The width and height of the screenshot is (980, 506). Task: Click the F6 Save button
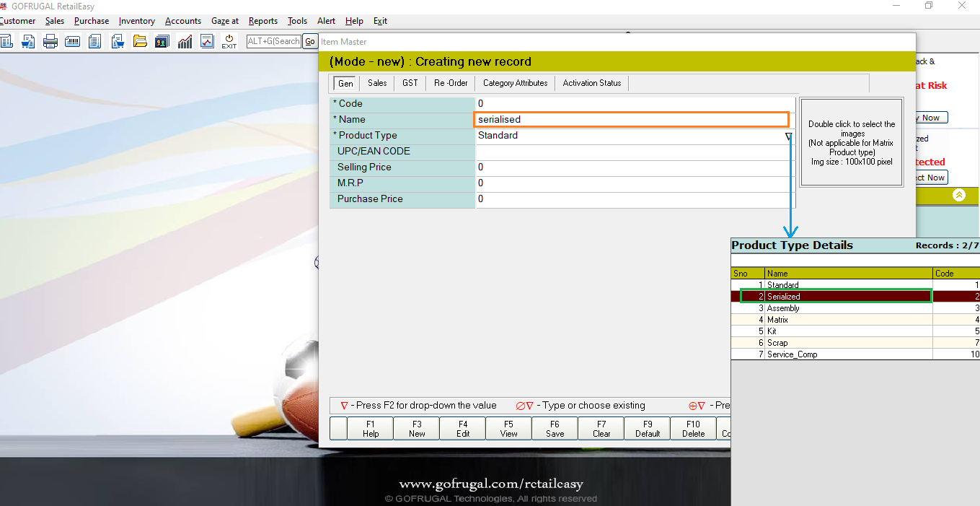click(x=555, y=429)
